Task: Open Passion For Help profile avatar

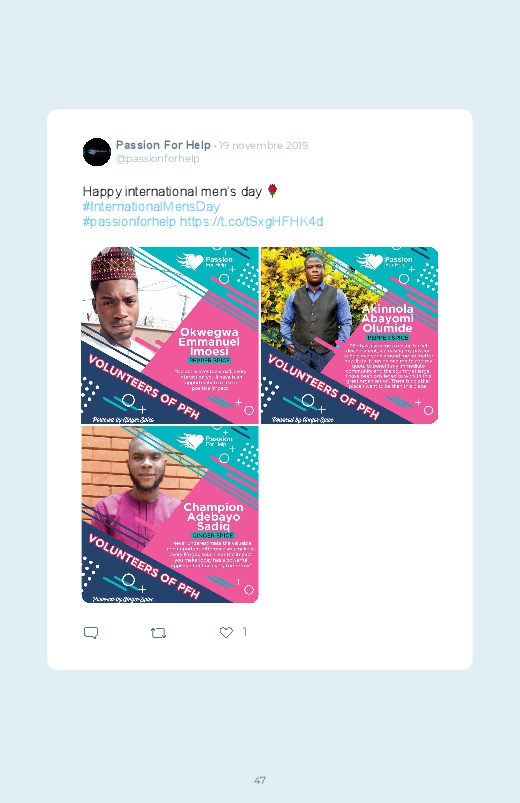Action: point(97,152)
